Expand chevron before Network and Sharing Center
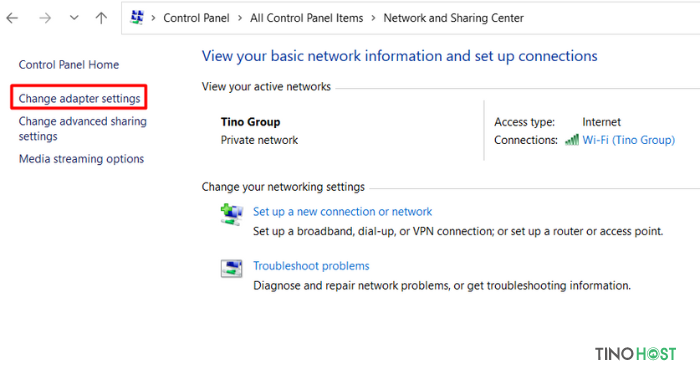700x375 pixels. click(373, 18)
